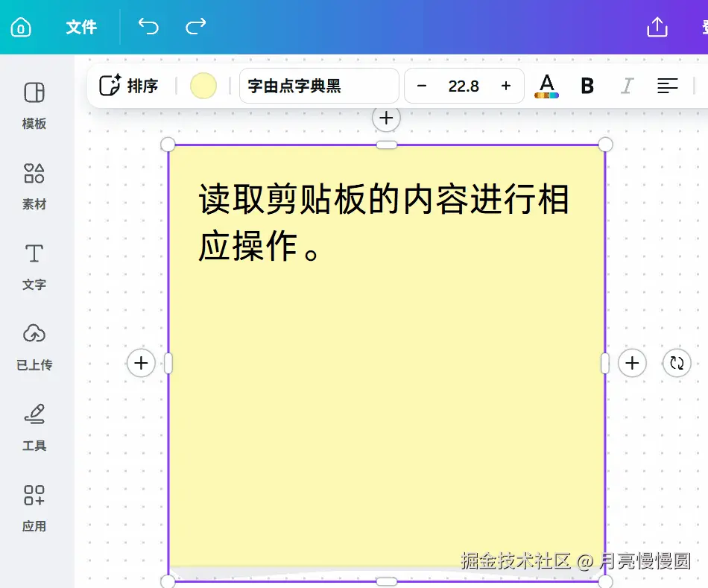
Task: Open the 工具 panel in the sidebar
Action: [x=34, y=426]
